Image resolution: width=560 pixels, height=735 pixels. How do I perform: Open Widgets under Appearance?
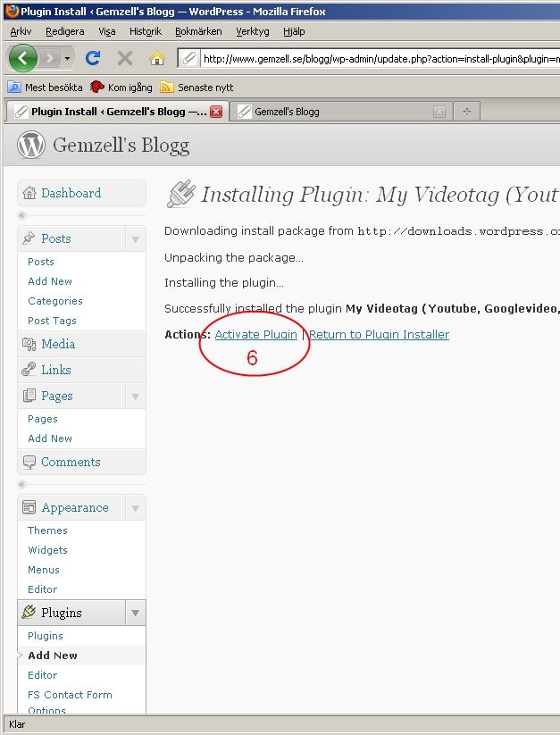[47, 550]
